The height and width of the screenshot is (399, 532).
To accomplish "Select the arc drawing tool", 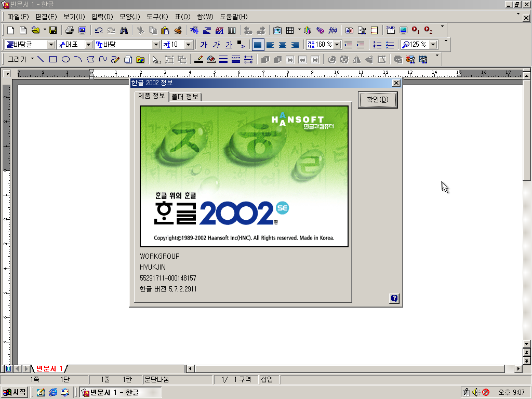I will [78, 59].
